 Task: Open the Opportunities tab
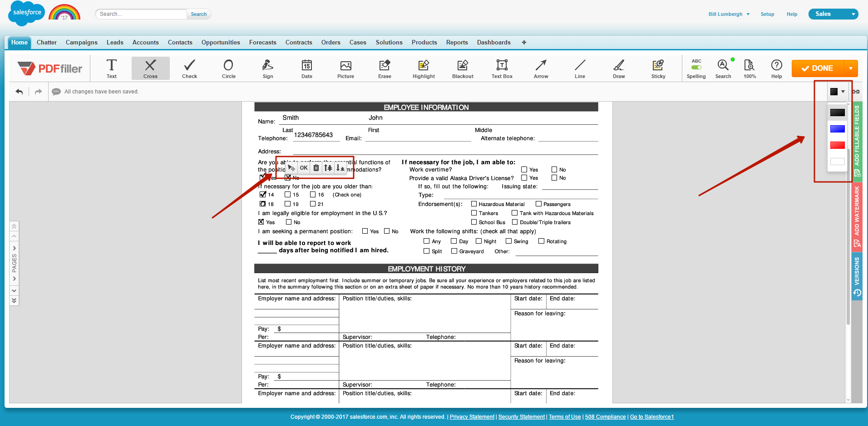[x=221, y=43]
